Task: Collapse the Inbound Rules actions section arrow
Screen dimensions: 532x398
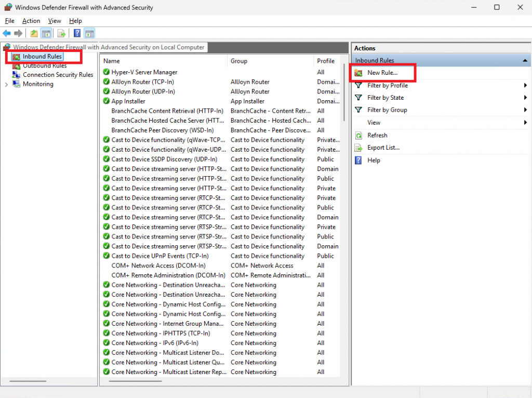Action: point(525,60)
